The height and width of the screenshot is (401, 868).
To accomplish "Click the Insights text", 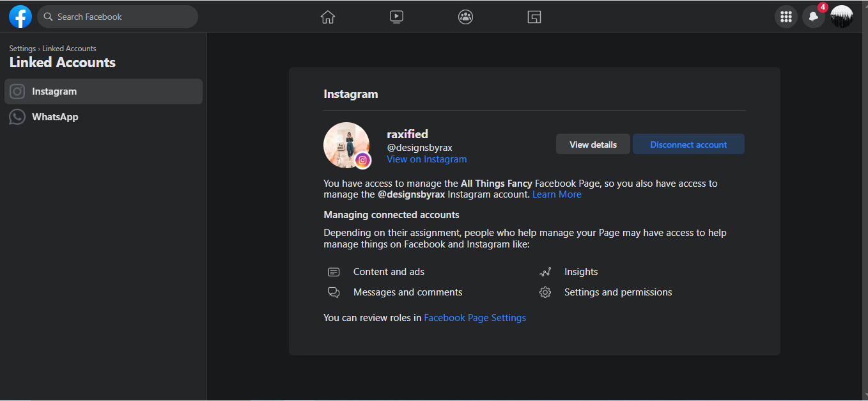I will [581, 272].
